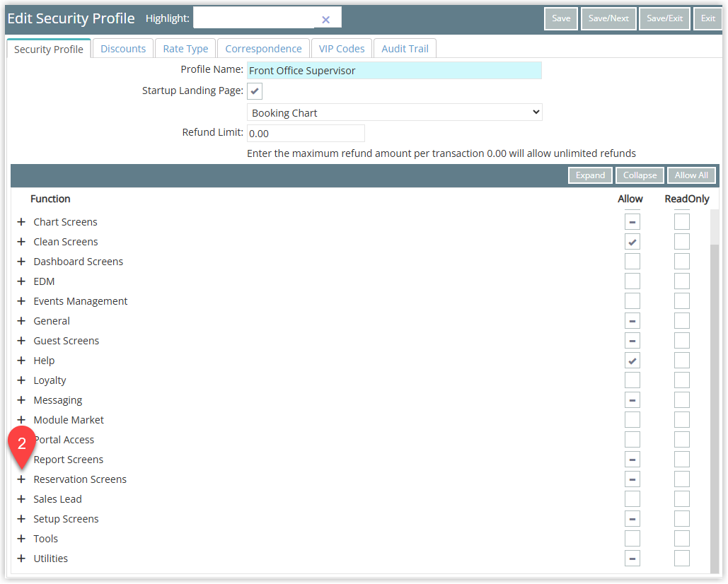Expand the Reservation Screens row
The height and width of the screenshot is (584, 728).
(x=21, y=479)
